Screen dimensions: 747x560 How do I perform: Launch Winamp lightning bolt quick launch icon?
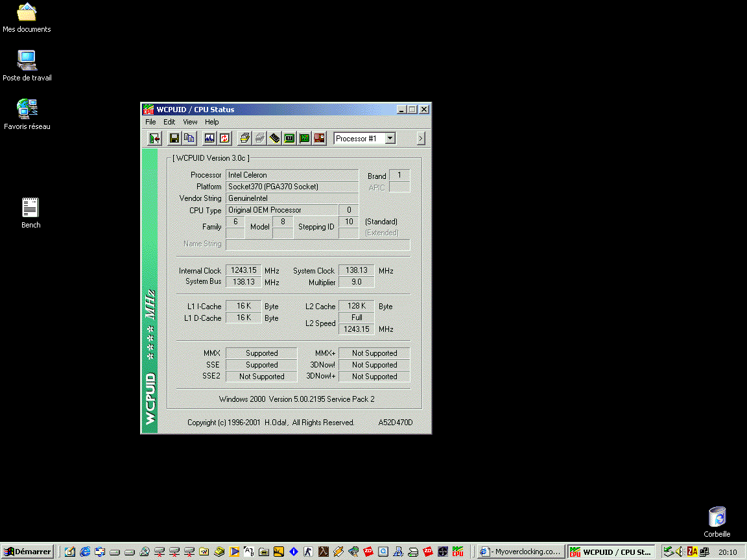[x=338, y=552]
